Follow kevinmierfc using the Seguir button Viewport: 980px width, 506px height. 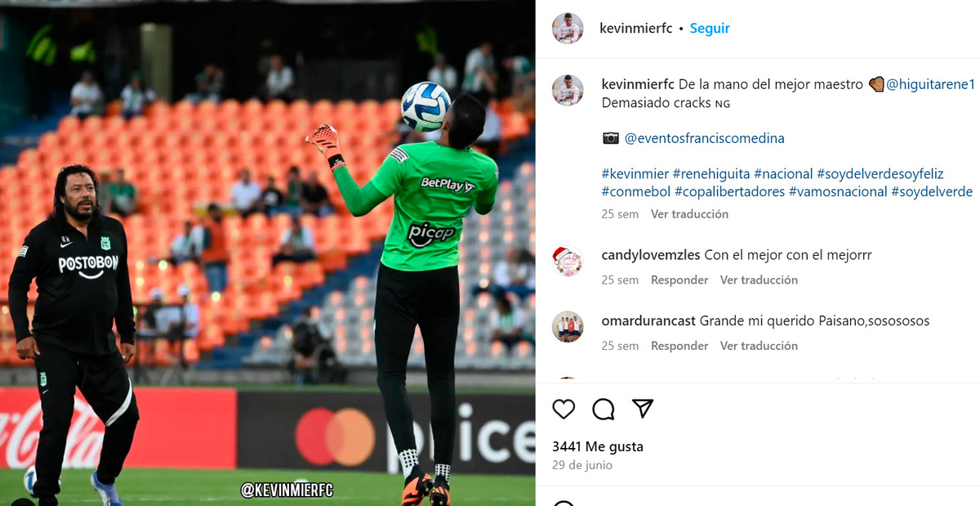[710, 28]
